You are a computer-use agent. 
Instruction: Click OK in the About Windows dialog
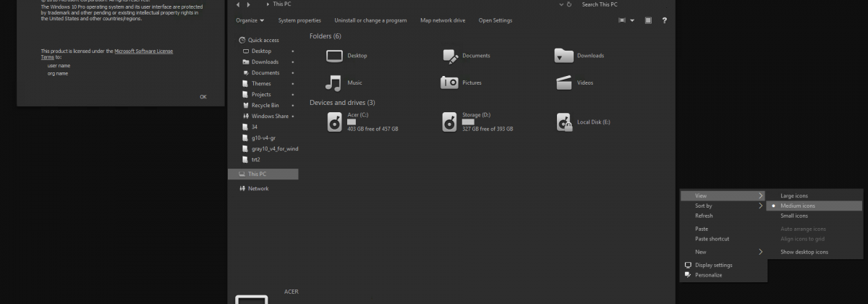coord(203,96)
